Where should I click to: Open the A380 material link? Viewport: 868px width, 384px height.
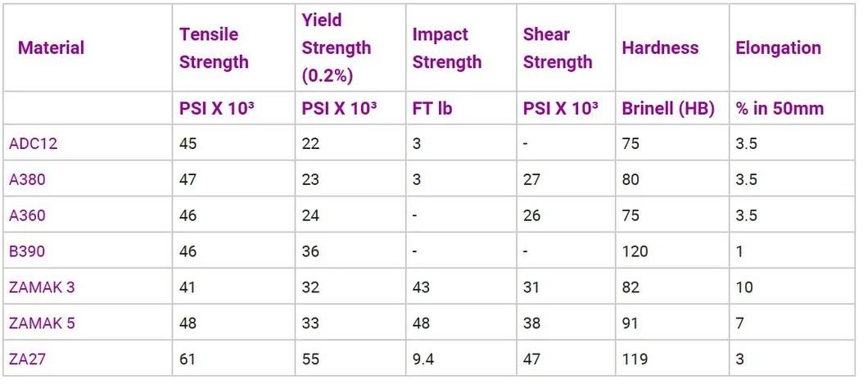point(27,180)
